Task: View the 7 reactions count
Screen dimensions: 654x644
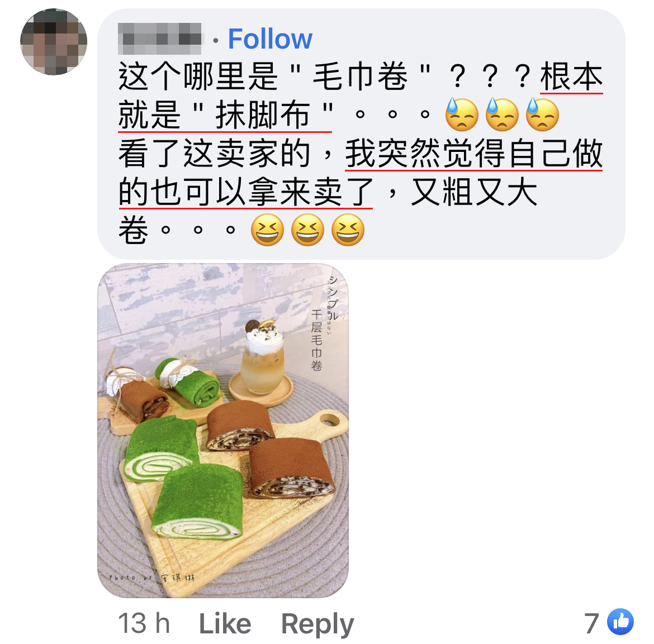Action: pyautogui.click(x=591, y=623)
